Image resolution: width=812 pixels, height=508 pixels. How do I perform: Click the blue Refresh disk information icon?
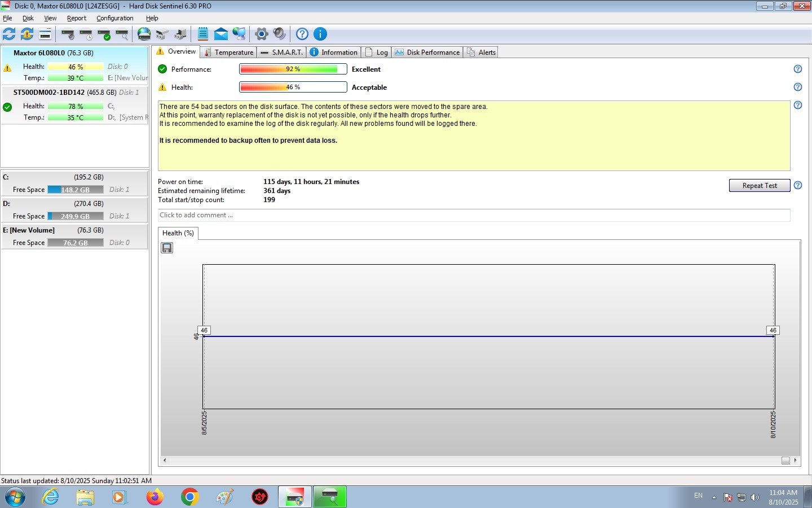click(x=9, y=34)
